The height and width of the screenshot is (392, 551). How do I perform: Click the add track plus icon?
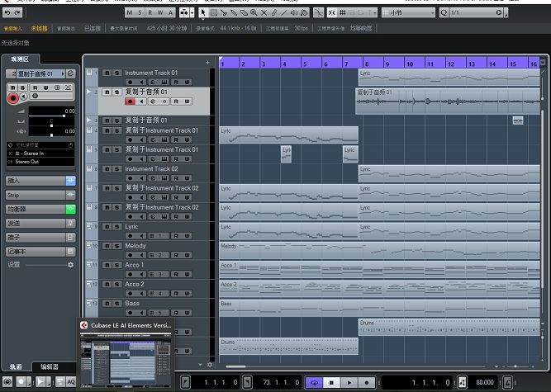click(x=207, y=63)
